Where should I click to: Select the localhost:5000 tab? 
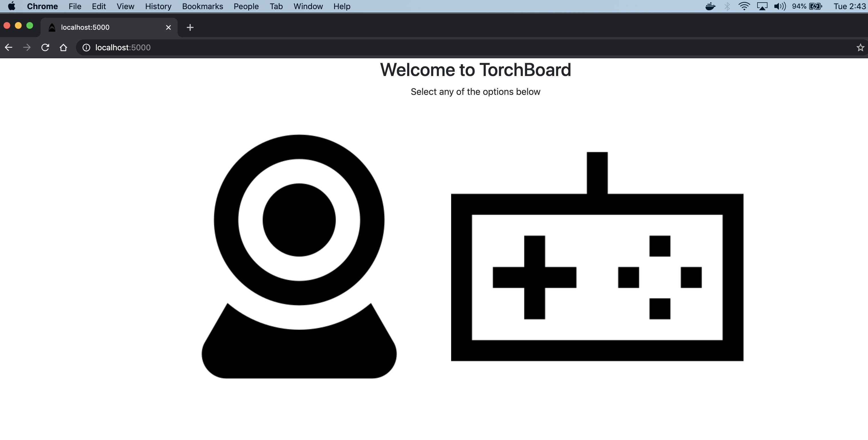tap(101, 27)
